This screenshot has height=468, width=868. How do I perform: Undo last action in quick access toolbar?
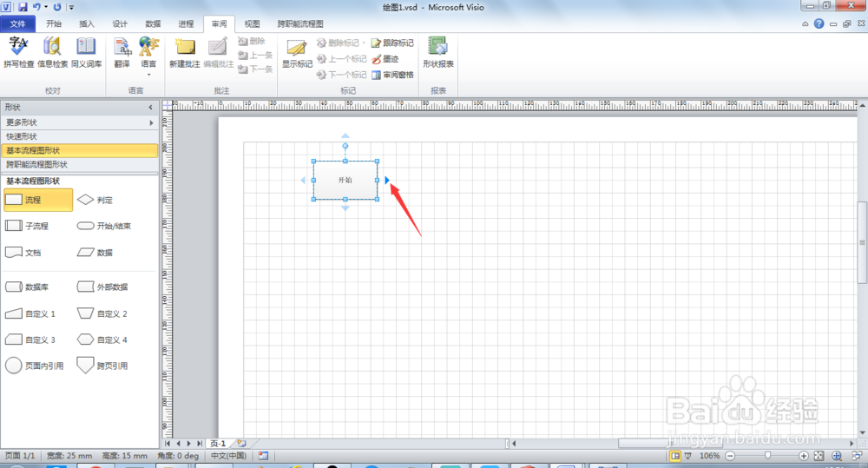tap(36, 7)
